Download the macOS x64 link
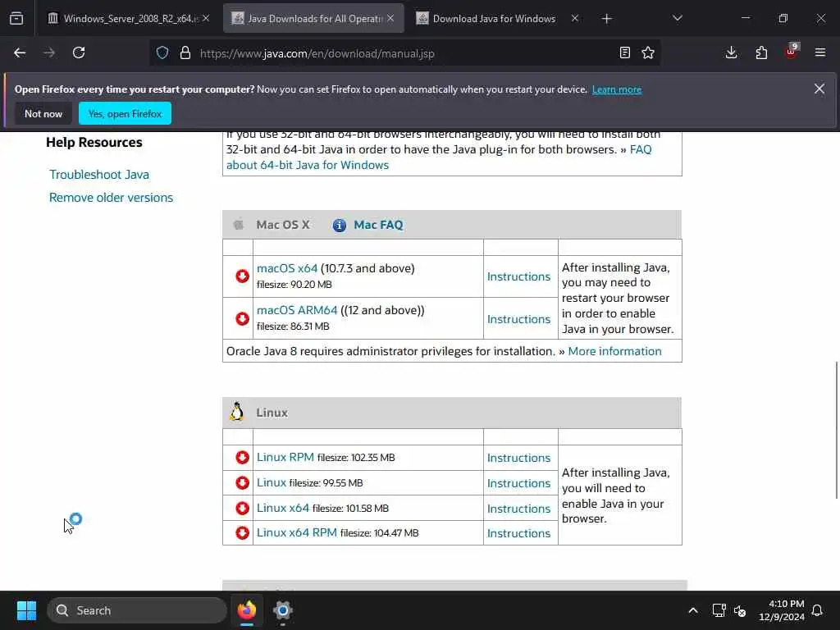This screenshot has width=840, height=630. pos(287,268)
